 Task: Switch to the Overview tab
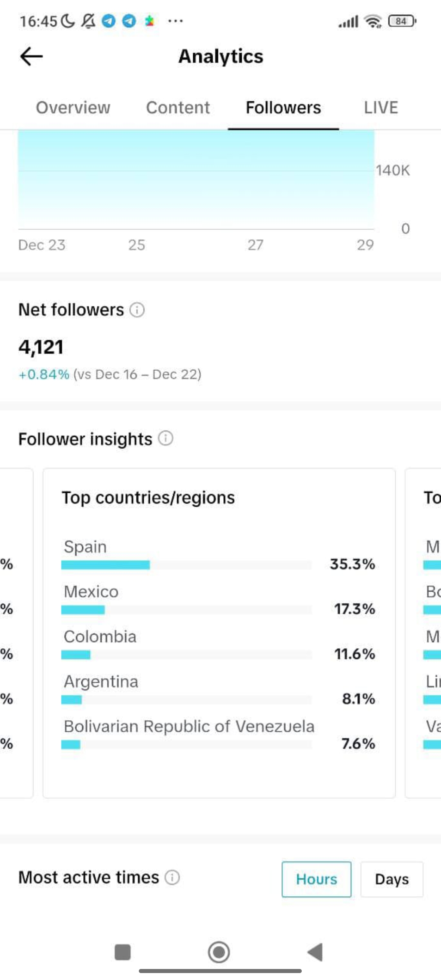[x=73, y=107]
